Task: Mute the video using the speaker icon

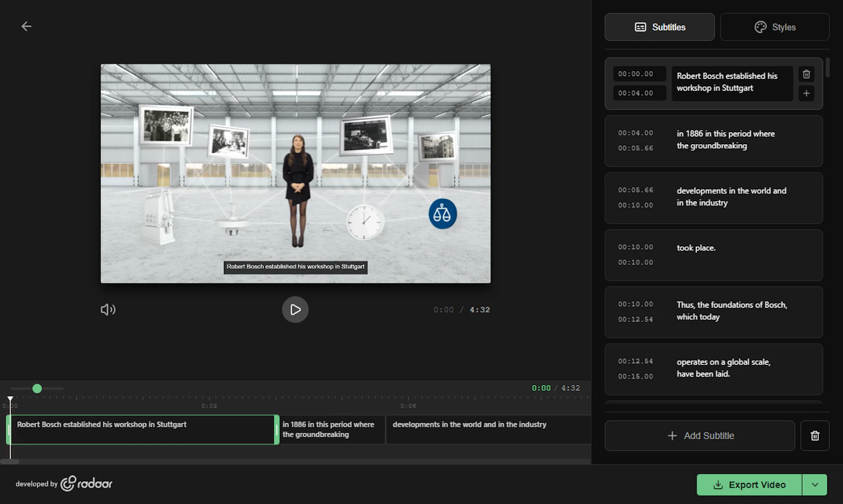Action: pos(108,310)
